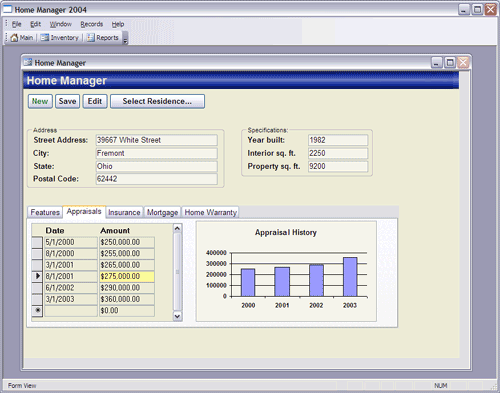The height and width of the screenshot is (393, 500).
Task: Click the Year built field
Action: (338, 140)
